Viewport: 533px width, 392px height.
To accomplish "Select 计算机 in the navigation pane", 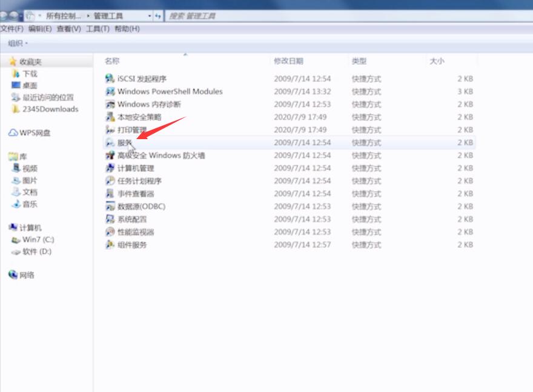I will (30, 227).
